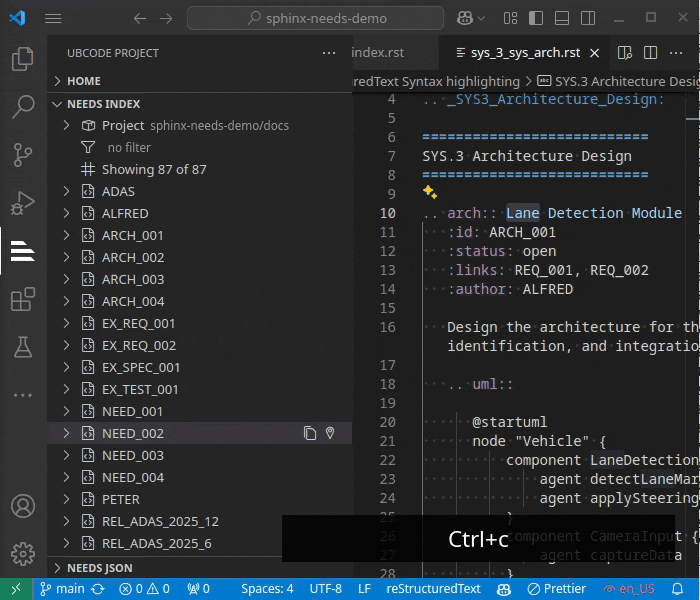
Task: Select EX_REQ_002 in needs index
Action: [200, 346]
